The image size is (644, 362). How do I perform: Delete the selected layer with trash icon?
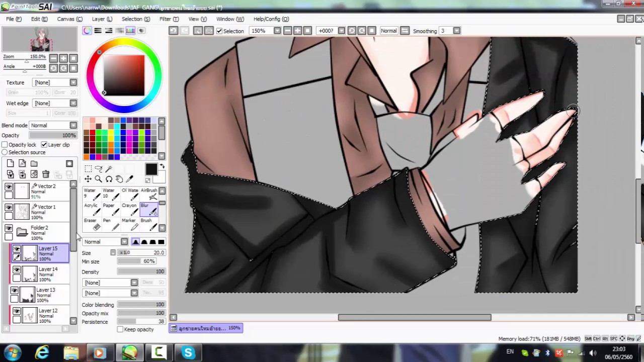pyautogui.click(x=46, y=174)
